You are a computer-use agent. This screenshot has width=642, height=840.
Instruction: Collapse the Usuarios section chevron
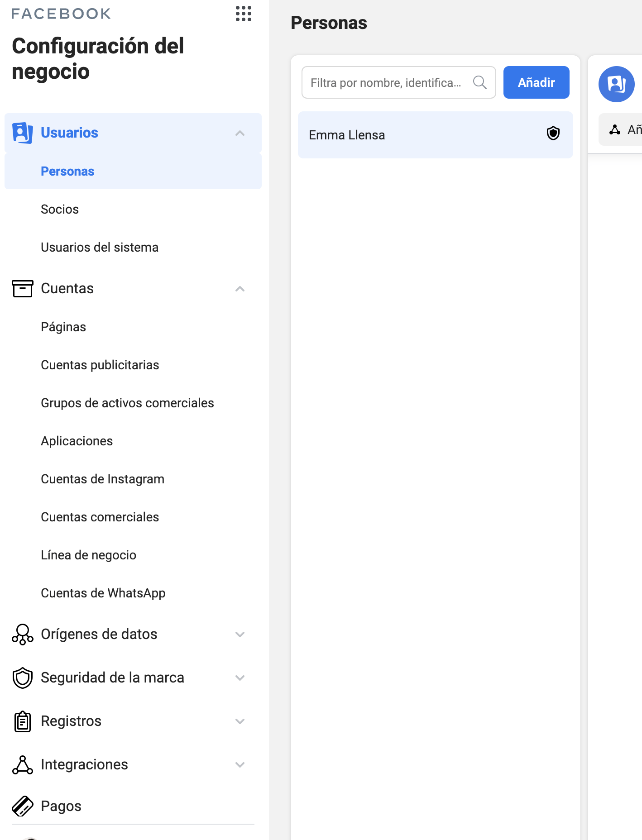(x=240, y=133)
